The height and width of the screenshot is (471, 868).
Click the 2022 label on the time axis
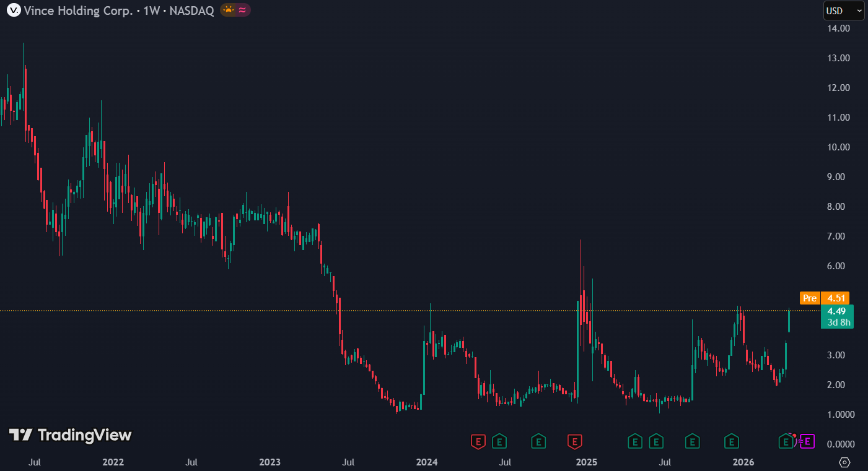click(113, 462)
